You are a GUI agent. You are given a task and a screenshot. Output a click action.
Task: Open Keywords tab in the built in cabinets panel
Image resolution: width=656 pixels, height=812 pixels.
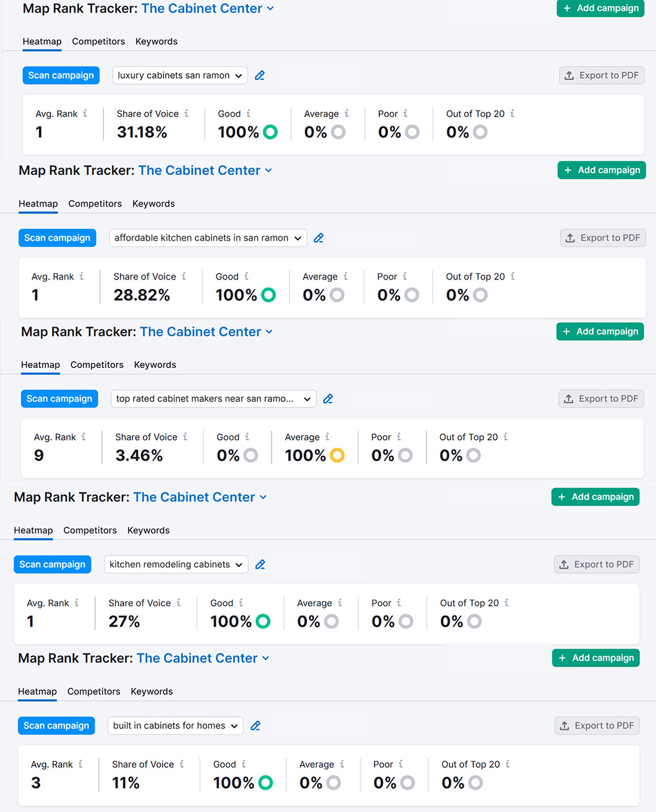point(151,691)
